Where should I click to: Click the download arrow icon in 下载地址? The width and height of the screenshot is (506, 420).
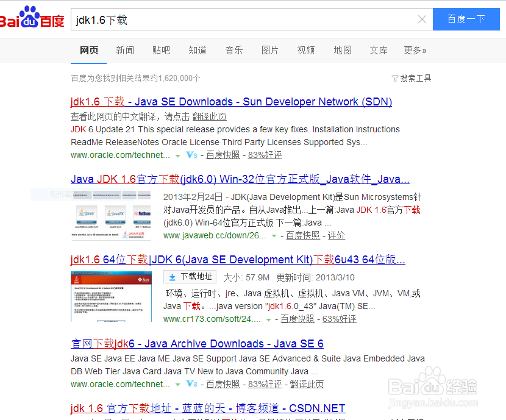(x=173, y=277)
